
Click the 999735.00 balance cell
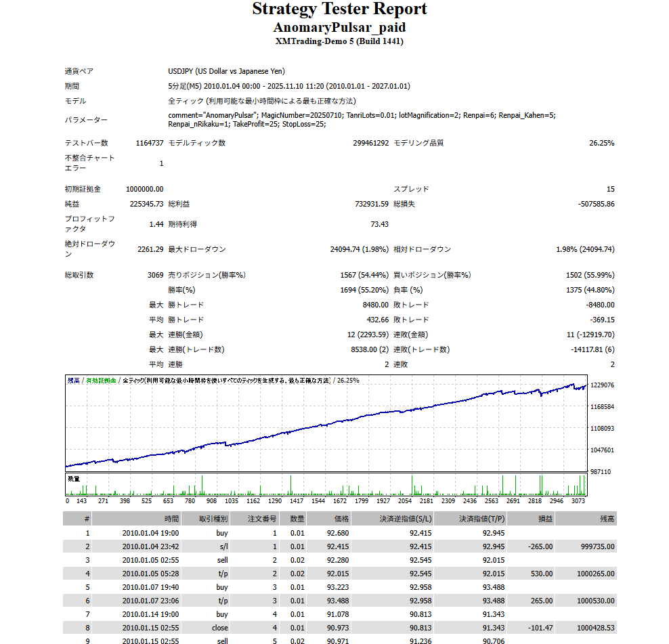click(595, 546)
